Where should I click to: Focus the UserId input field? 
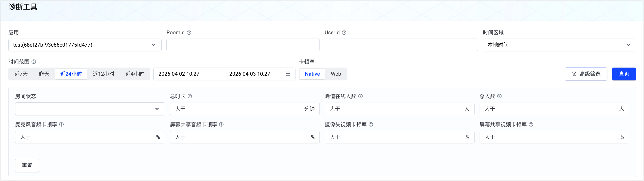(x=401, y=45)
